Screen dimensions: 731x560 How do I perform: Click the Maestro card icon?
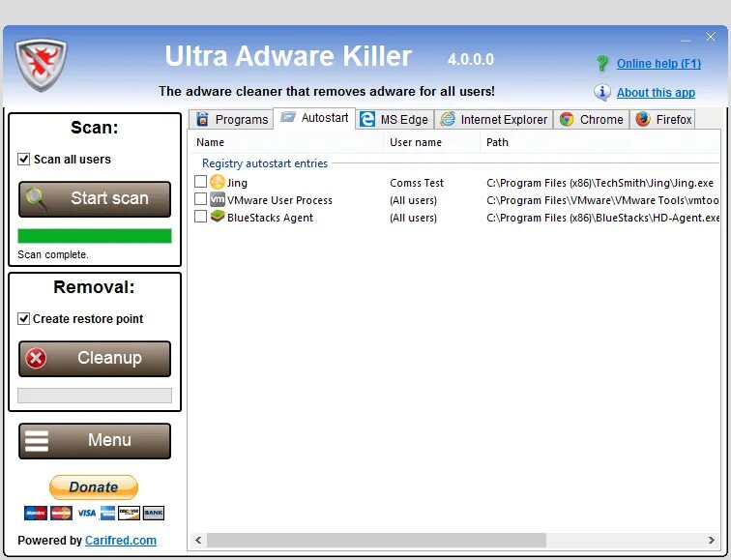pyautogui.click(x=36, y=513)
